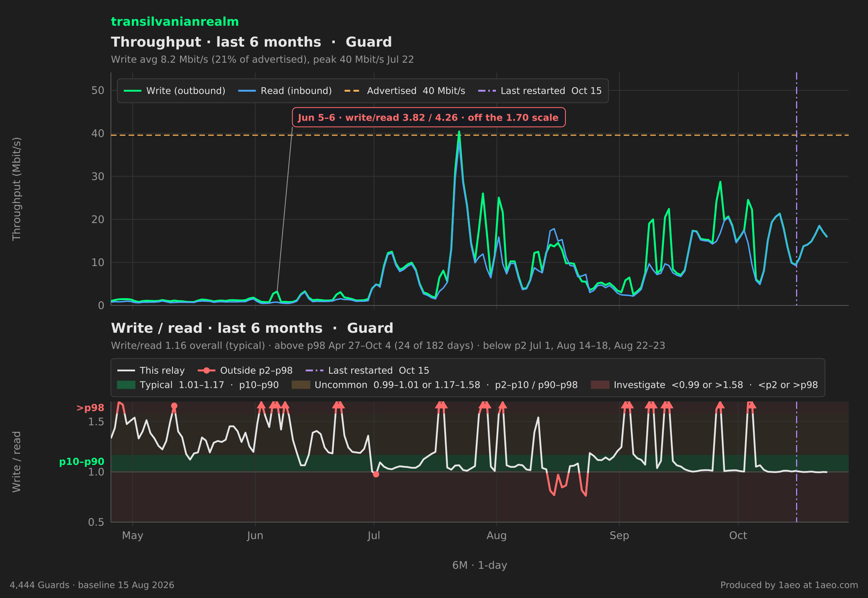Image resolution: width=868 pixels, height=598 pixels.
Task: Click the Read (inbound) legend entry
Action: (x=285, y=91)
